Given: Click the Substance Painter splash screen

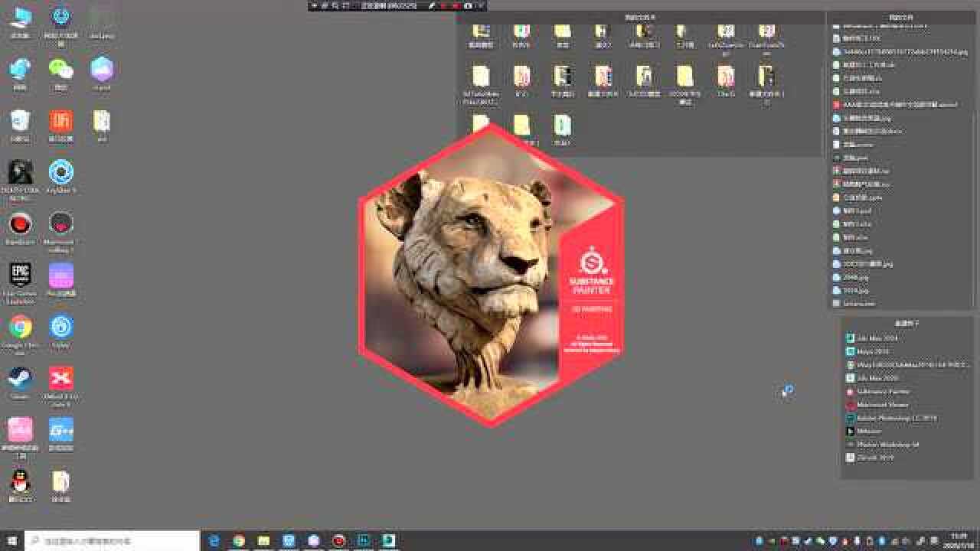Looking at the screenshot, I should click(491, 274).
